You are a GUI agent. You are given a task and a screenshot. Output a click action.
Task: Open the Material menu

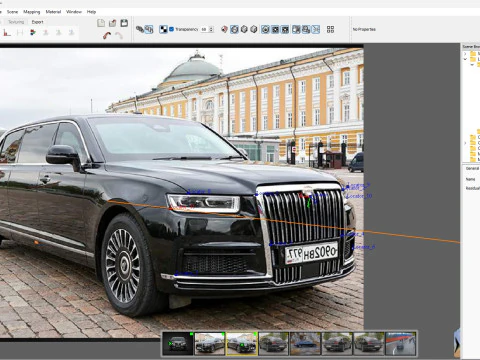[53, 12]
